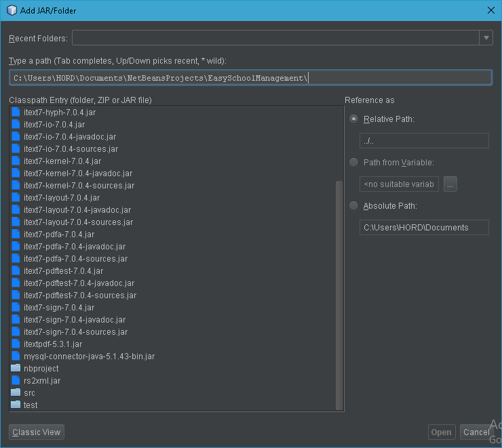Click file icon of itext7-layout-7.0.4-javadoc.jar
Image resolution: width=502 pixels, height=448 pixels.
16,209
